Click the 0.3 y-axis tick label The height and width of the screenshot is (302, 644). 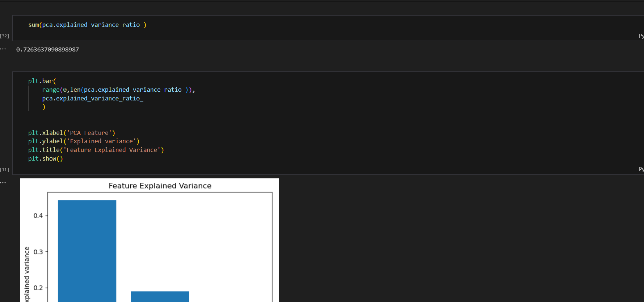(38, 252)
